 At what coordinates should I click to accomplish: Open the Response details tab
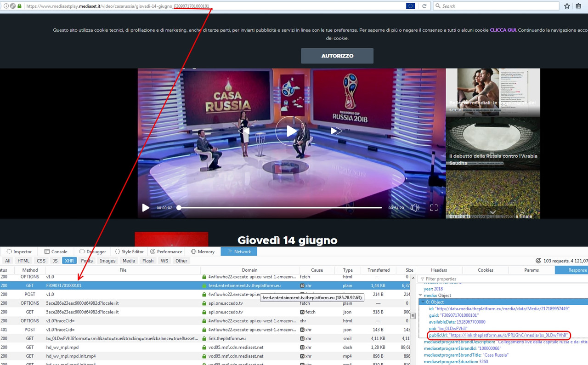tap(572, 270)
